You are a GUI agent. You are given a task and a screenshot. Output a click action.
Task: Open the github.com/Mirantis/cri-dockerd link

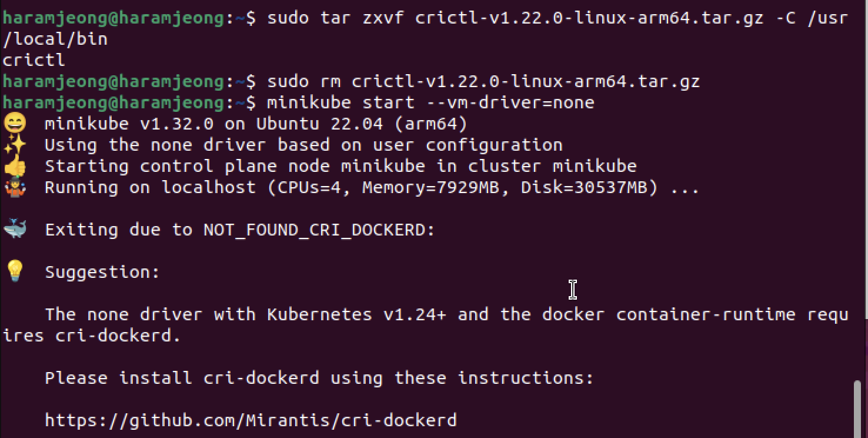(x=251, y=420)
